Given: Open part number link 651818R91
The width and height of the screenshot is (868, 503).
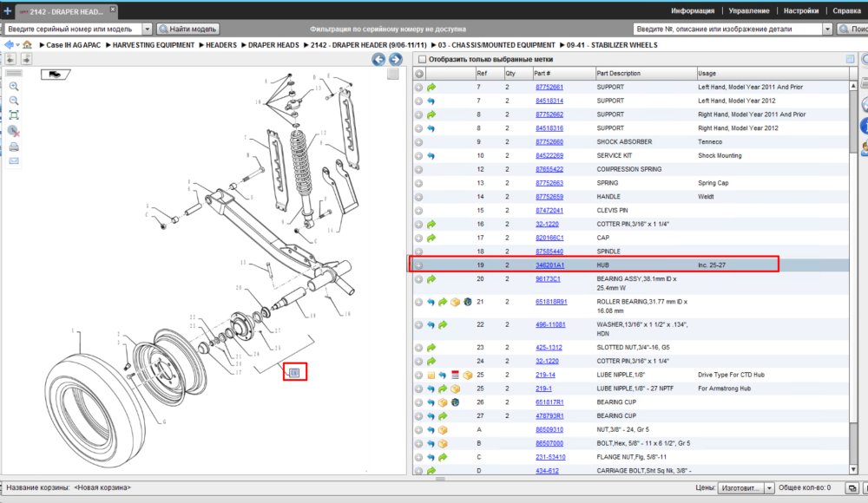Looking at the screenshot, I should coord(551,302).
